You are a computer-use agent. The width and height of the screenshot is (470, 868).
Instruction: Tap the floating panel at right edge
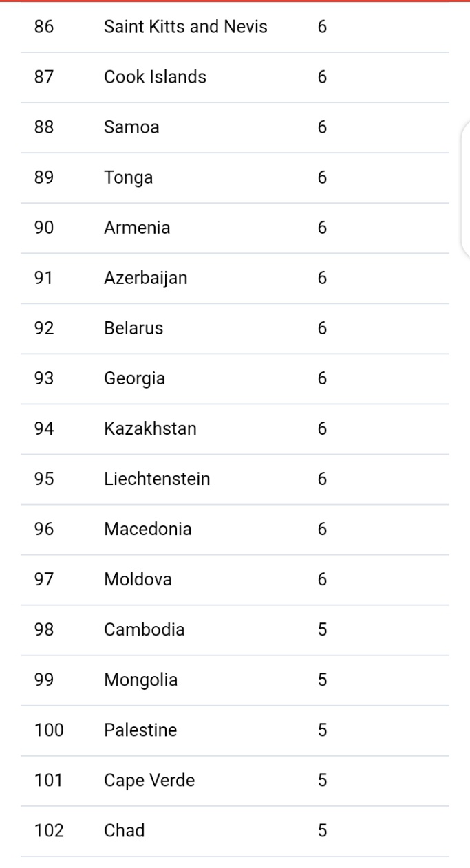(x=464, y=189)
